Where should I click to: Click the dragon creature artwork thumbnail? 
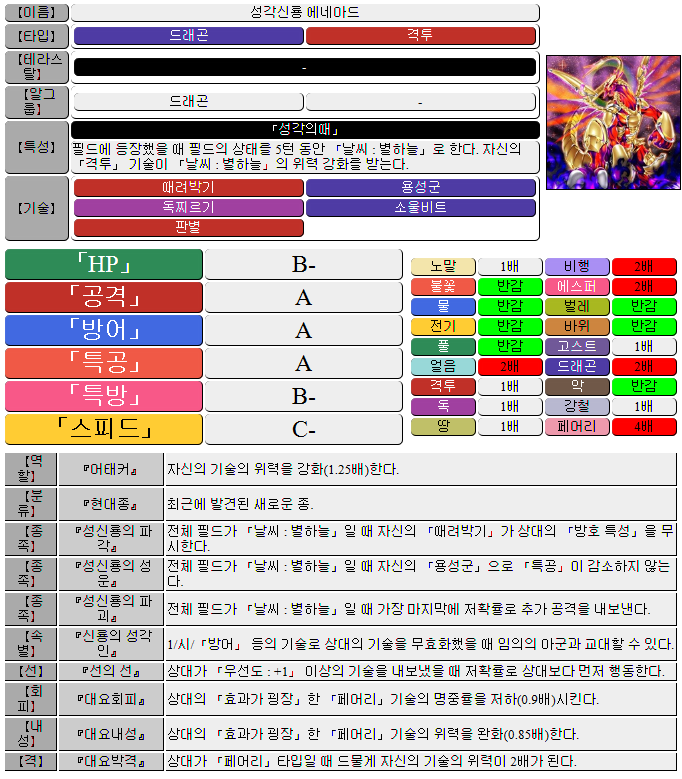click(613, 122)
